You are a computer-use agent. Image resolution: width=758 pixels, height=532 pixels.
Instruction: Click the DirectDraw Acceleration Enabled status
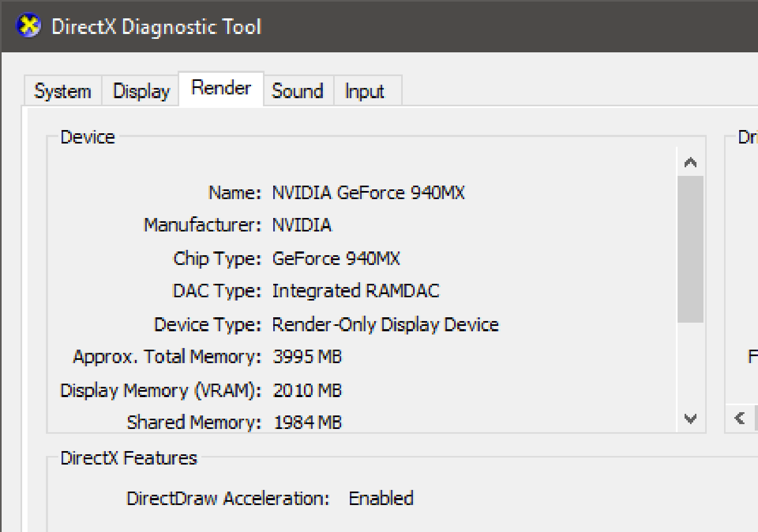click(x=381, y=498)
